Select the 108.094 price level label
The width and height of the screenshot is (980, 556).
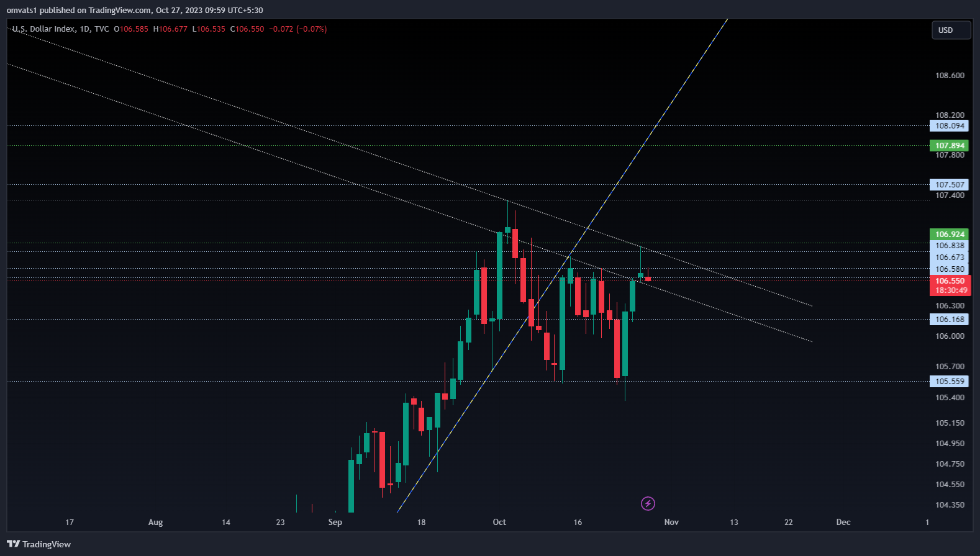[950, 126]
